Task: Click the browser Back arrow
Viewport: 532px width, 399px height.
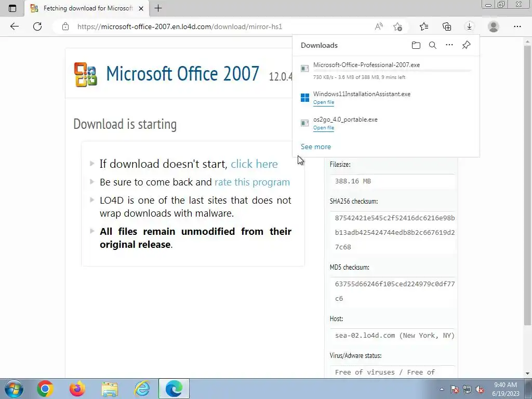Action: point(14,26)
